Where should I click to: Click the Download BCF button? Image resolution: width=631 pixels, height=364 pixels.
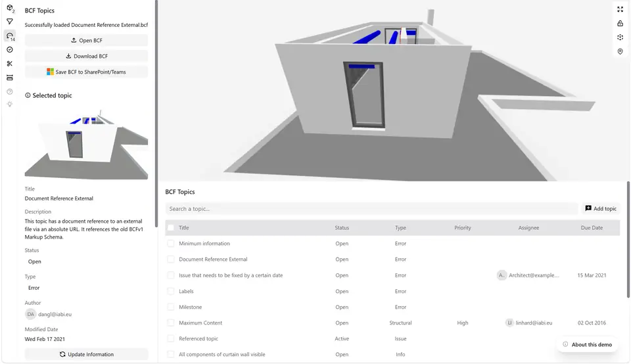(x=87, y=56)
